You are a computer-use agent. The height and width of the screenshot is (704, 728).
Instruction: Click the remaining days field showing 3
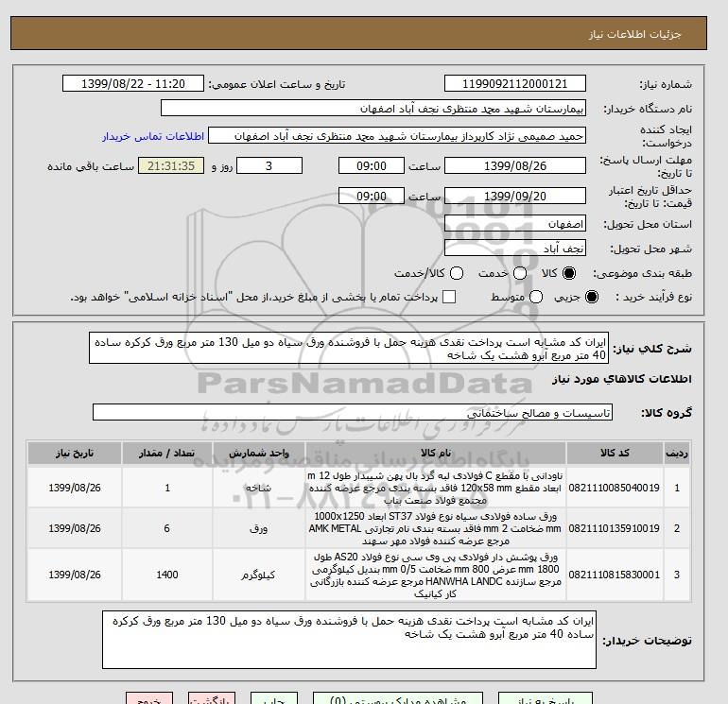tap(269, 165)
